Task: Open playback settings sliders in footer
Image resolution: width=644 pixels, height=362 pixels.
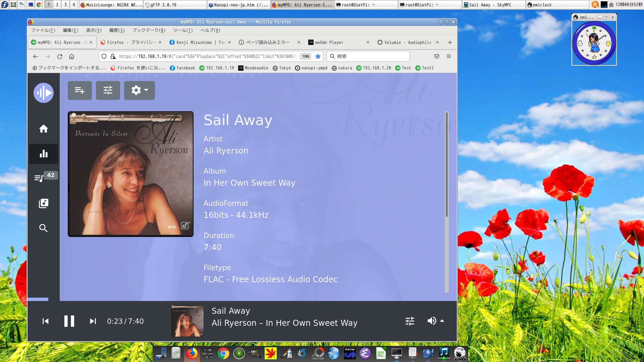Action: click(410, 321)
